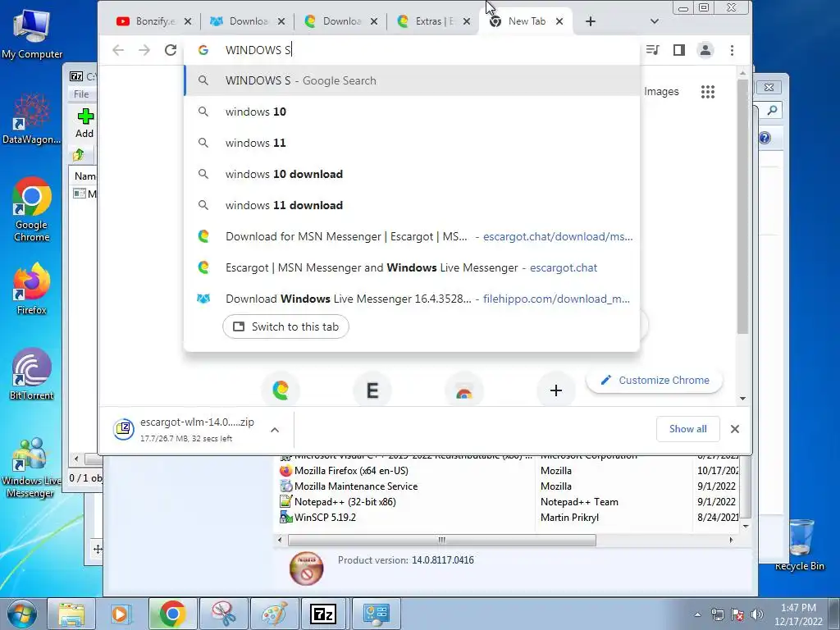Open DataWagon desktop shortcut
This screenshot has height=630, width=840.
coord(31,119)
